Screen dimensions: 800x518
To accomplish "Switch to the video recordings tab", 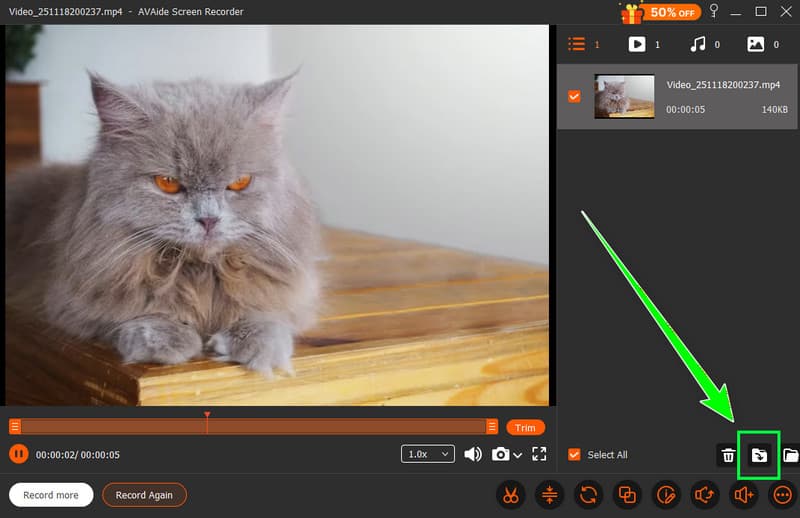I will (636, 44).
